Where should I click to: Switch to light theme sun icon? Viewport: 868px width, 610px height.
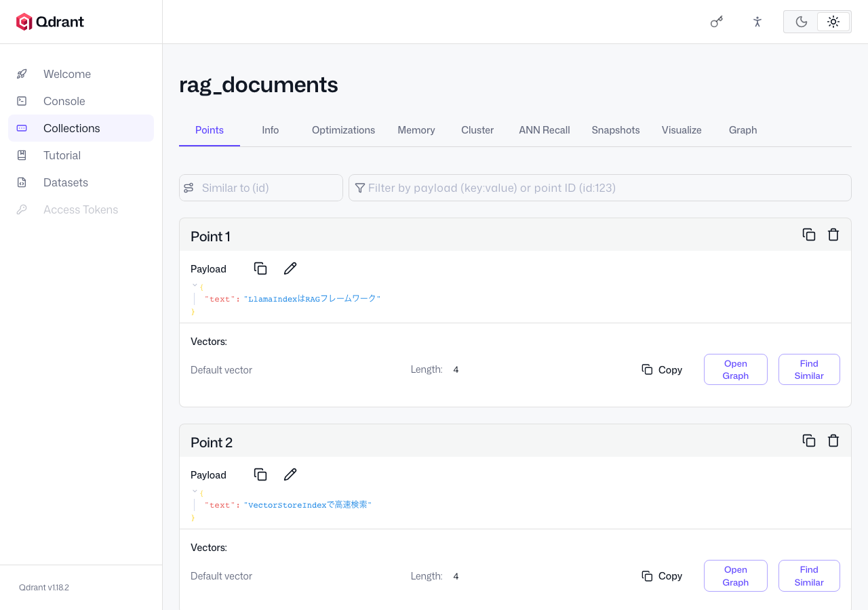pos(833,22)
